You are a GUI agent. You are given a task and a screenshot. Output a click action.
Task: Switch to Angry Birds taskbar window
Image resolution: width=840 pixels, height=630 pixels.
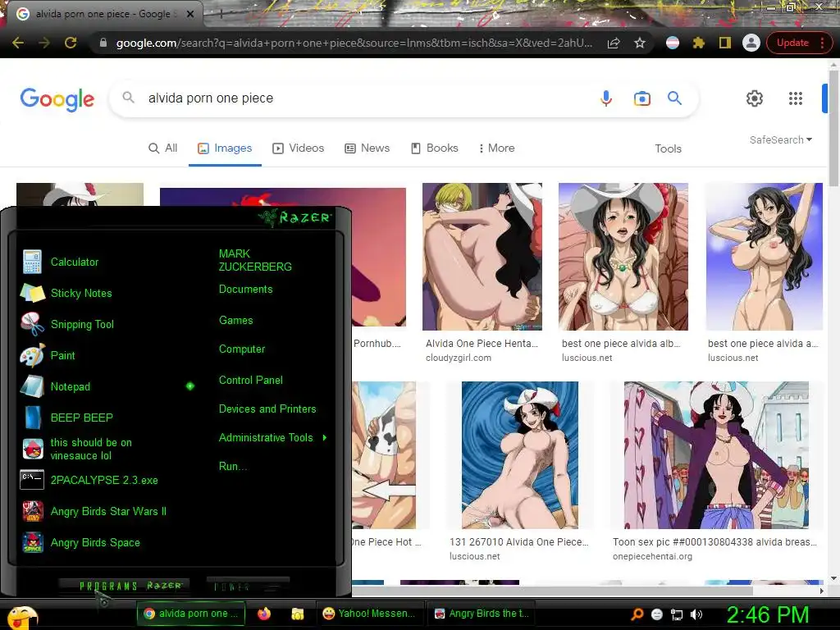482,614
